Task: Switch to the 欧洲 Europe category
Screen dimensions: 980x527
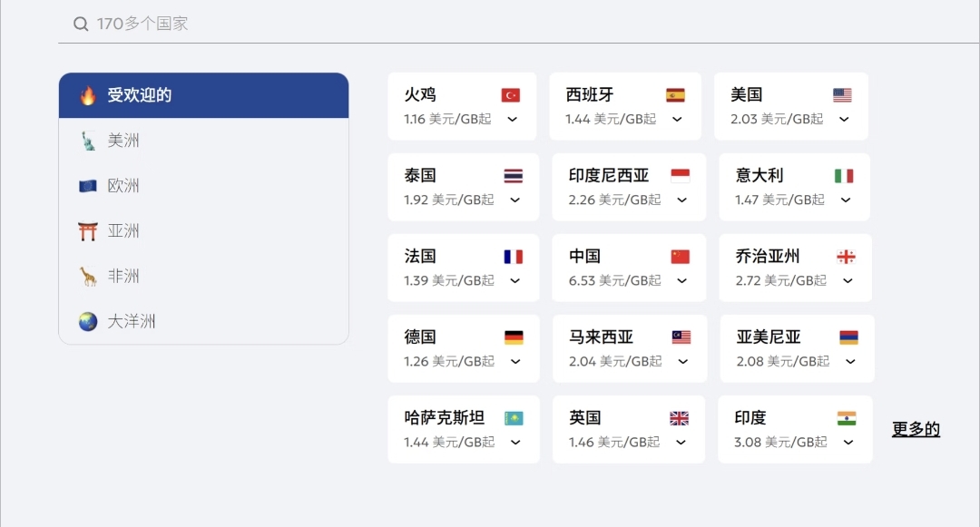Action: pos(123,186)
